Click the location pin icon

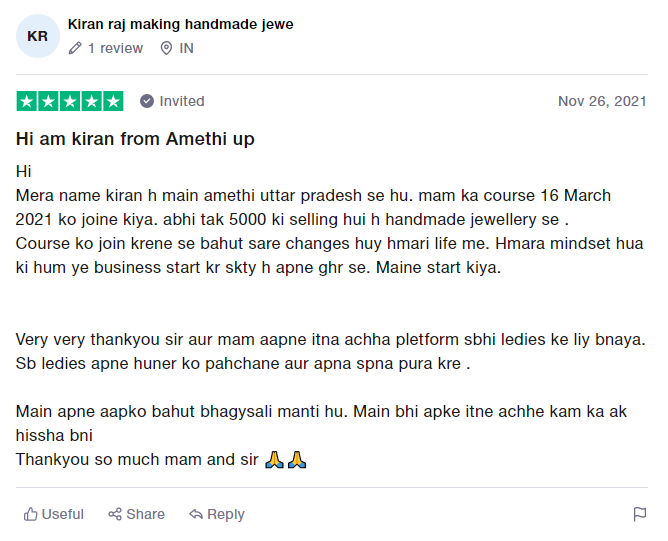click(166, 48)
